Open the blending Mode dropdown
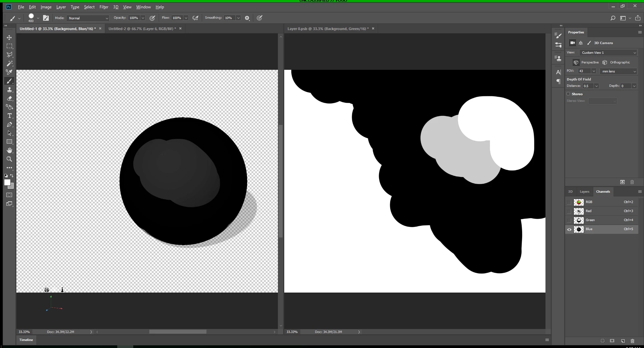Viewport: 644px width, 348px height. click(x=88, y=18)
